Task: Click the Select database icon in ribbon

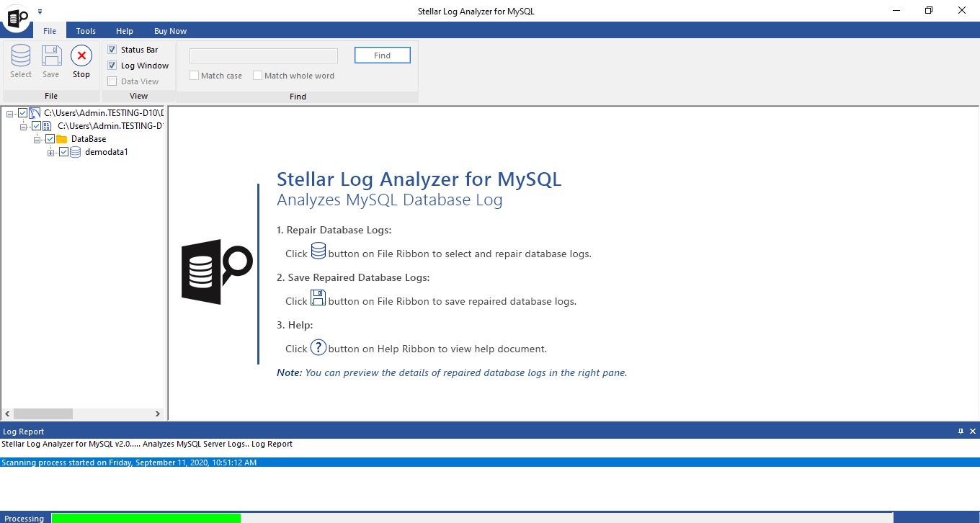Action: click(21, 55)
